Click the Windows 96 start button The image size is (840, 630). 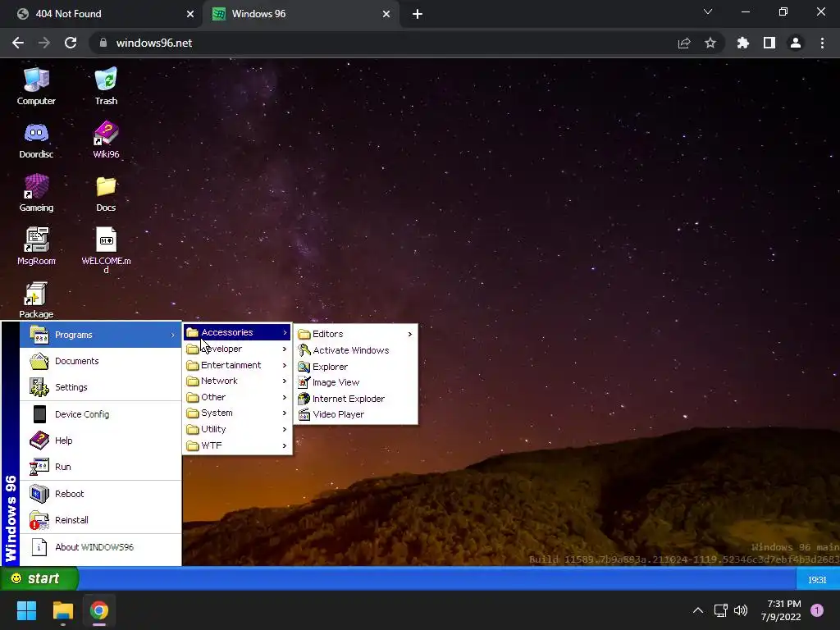[x=39, y=578]
